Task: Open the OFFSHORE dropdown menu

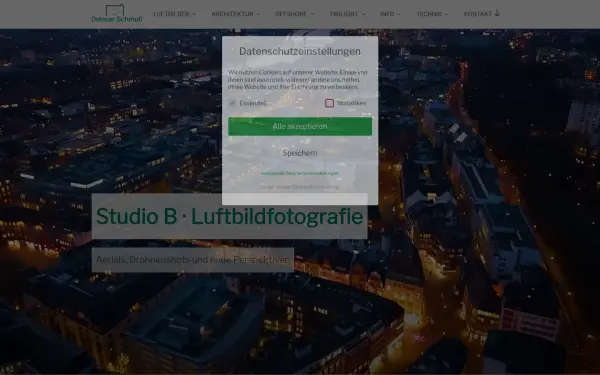Action: coord(294,14)
